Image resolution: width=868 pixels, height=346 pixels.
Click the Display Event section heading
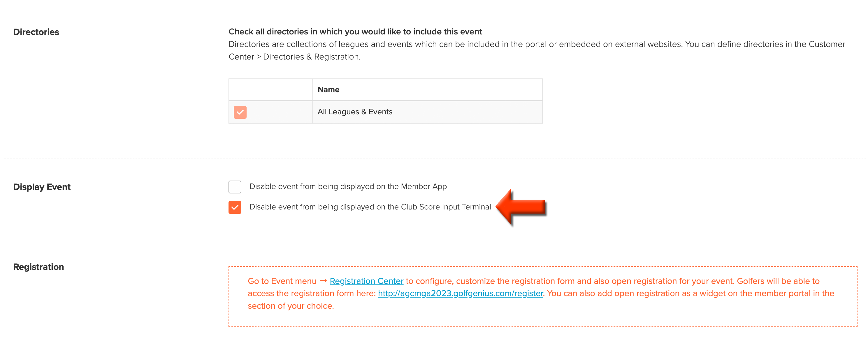(42, 187)
